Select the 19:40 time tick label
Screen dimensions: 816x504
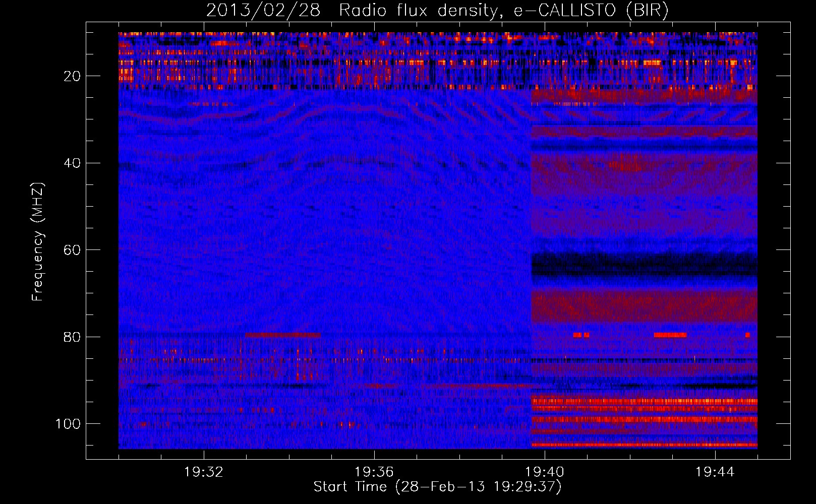click(x=545, y=472)
